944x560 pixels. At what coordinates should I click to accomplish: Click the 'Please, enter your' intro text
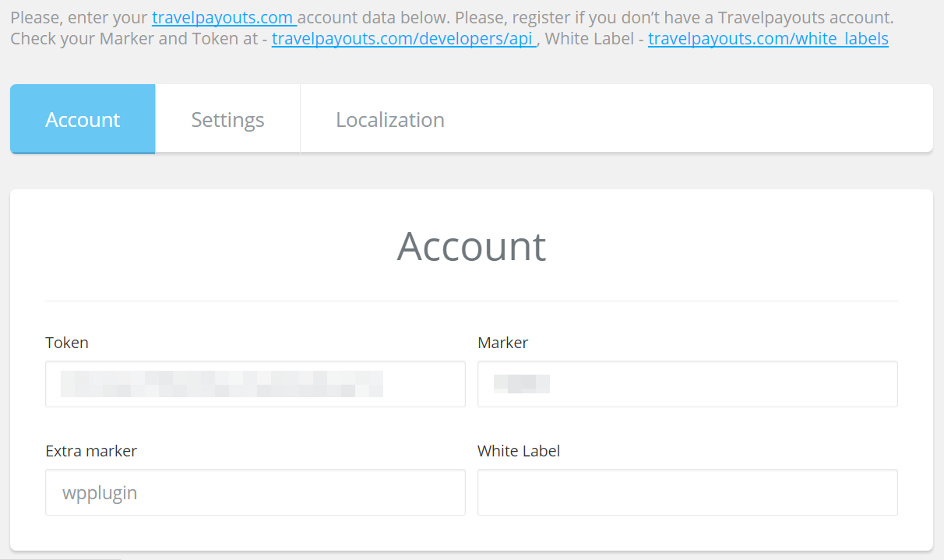79,17
